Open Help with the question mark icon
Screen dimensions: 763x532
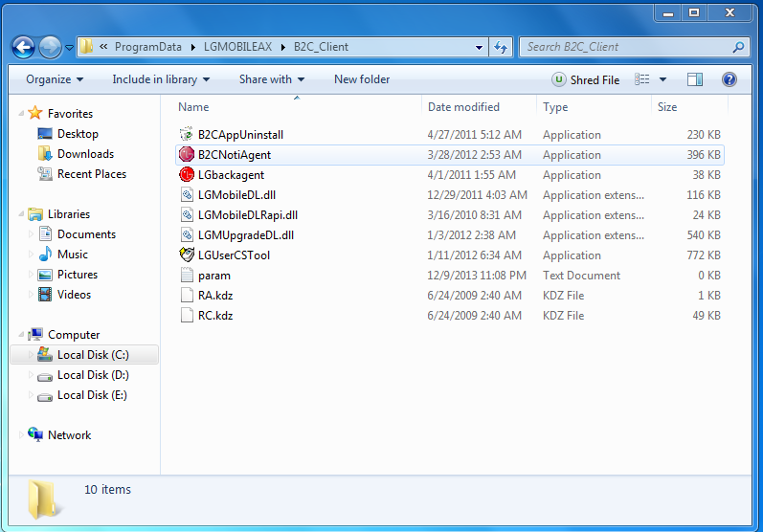729,79
